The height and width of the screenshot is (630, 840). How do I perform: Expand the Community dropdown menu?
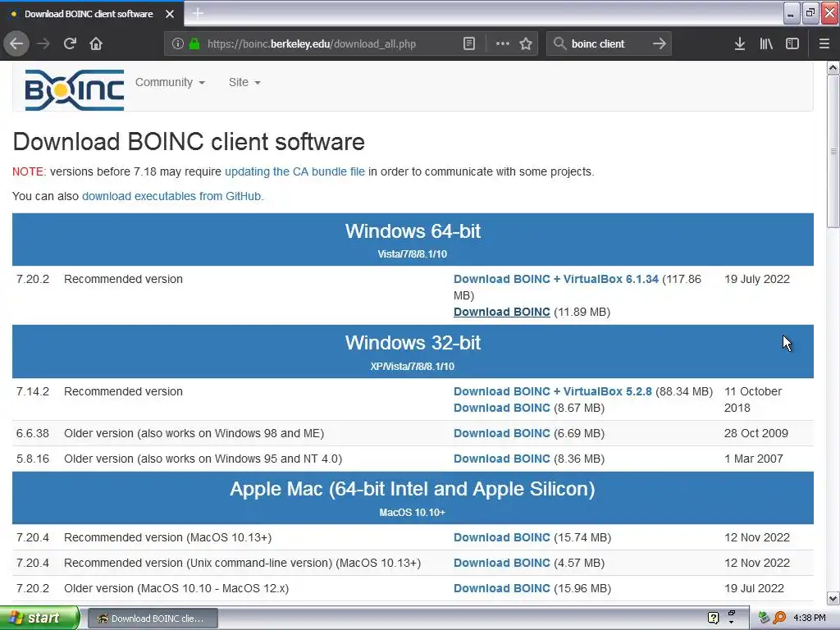pos(170,82)
